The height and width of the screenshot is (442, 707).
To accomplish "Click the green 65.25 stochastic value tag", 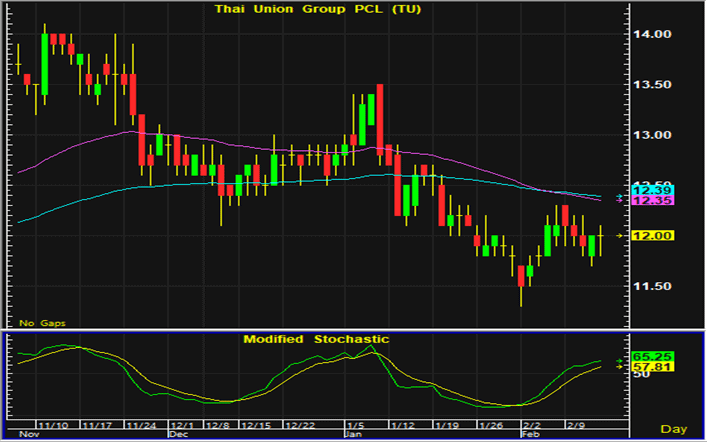I will [653, 356].
